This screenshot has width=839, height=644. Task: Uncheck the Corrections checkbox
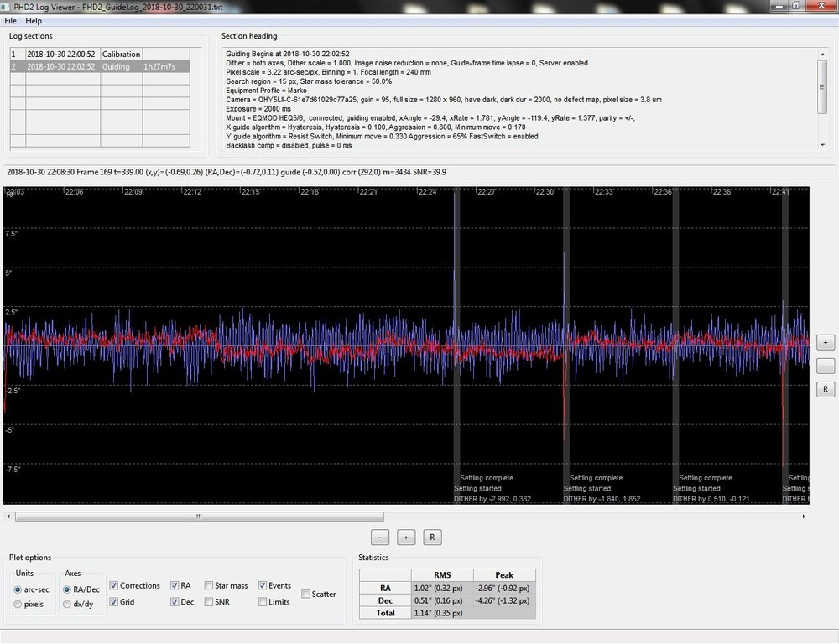[x=113, y=585]
